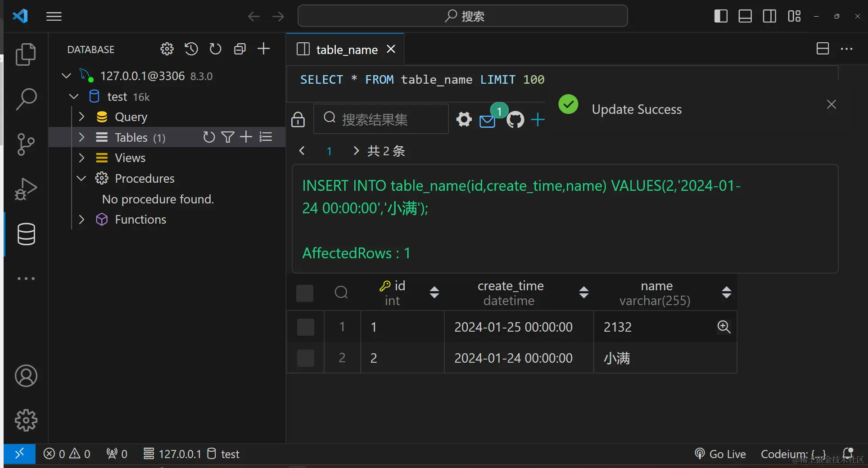Toggle the primary side bar
Screen dimensions: 868x468
[721, 16]
